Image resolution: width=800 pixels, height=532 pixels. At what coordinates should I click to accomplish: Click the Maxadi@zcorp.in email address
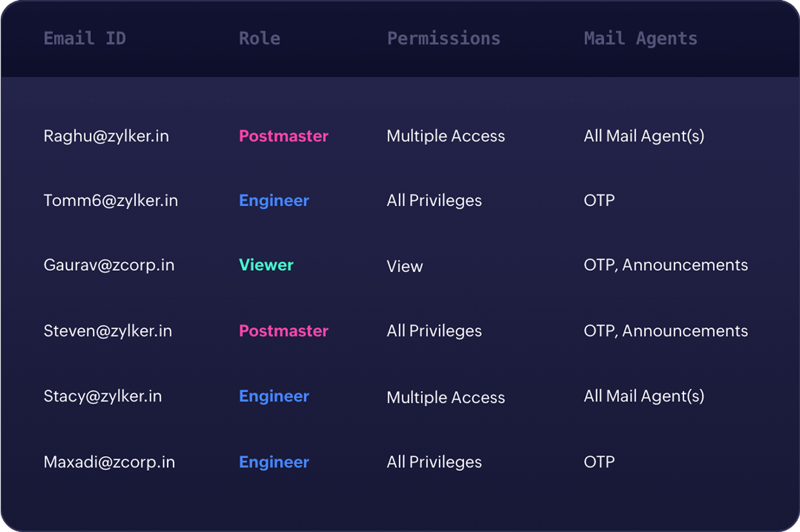(109, 462)
